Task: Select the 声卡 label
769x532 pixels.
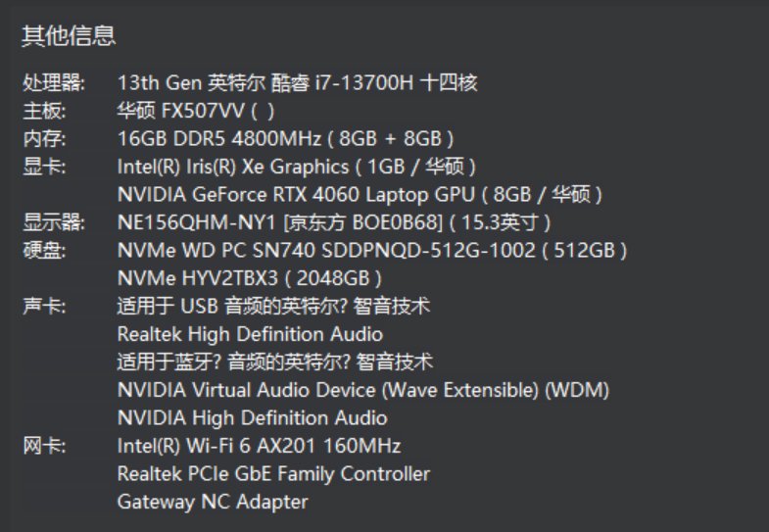Action: coord(44,307)
